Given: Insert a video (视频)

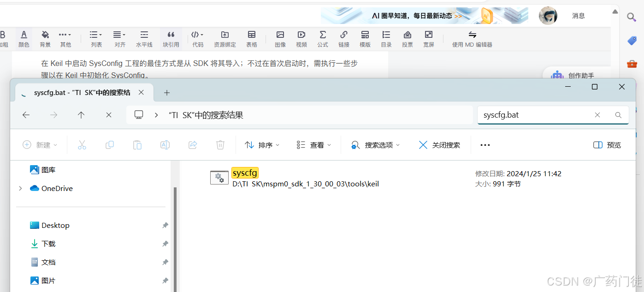Looking at the screenshot, I should [301, 39].
